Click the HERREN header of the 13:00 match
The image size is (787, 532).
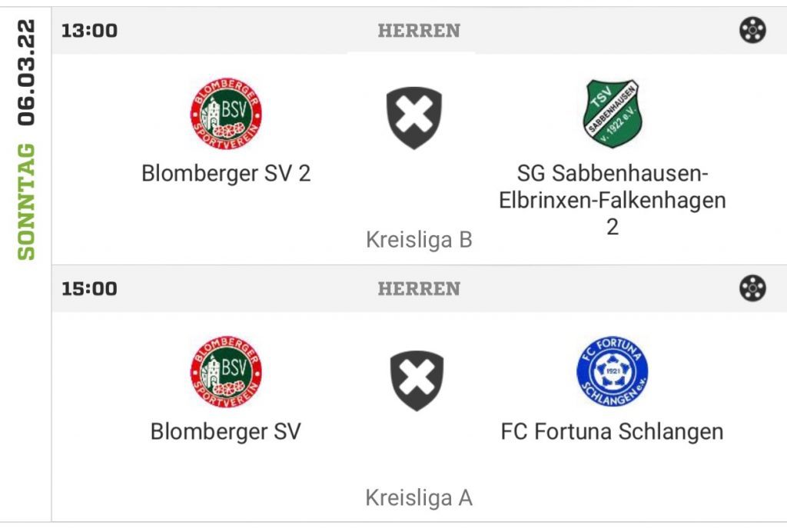coord(419,31)
